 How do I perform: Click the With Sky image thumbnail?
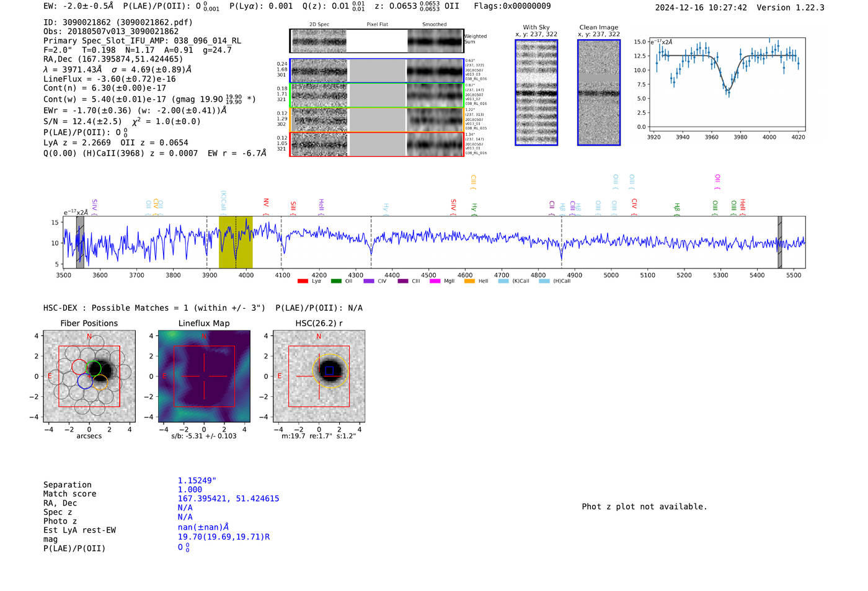tap(536, 92)
